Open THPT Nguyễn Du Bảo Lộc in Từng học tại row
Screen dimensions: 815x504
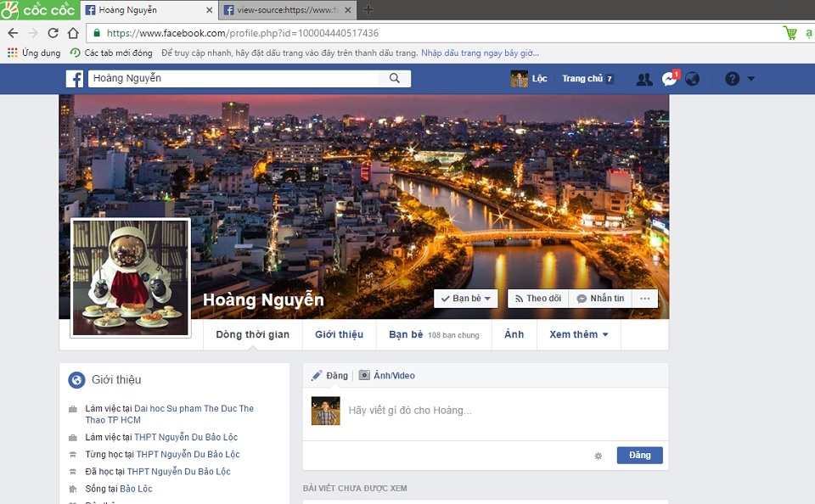(188, 455)
